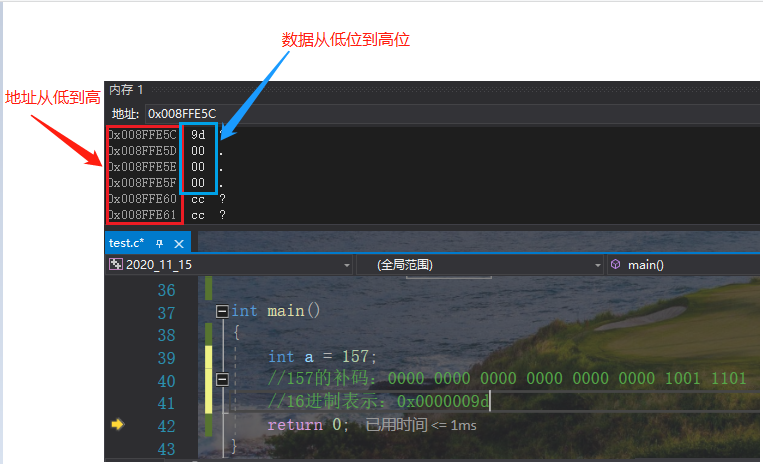This screenshot has width=763, height=464.
Task: Click the 内存 1 panel title
Action: [126, 90]
